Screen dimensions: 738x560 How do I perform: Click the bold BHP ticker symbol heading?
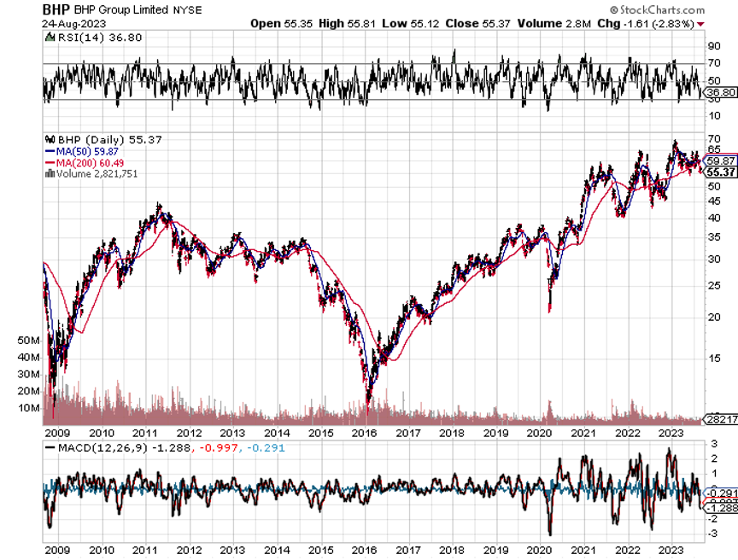coord(57,9)
